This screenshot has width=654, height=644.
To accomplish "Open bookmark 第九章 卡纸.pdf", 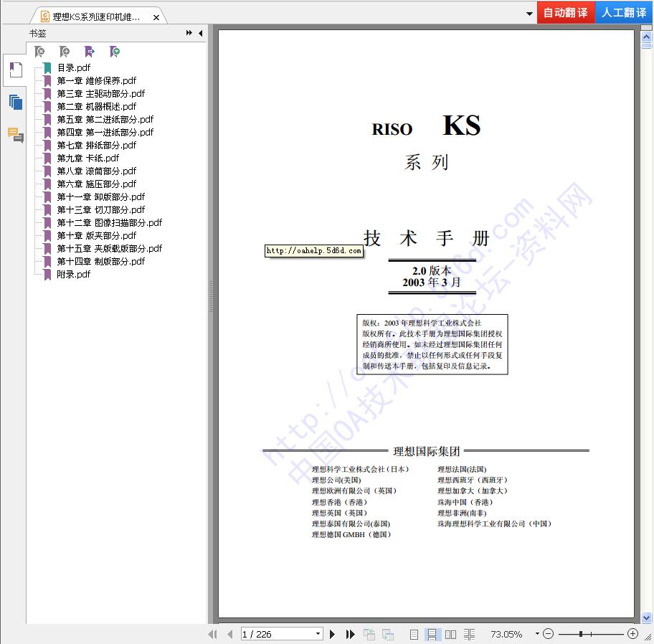I will [87, 158].
